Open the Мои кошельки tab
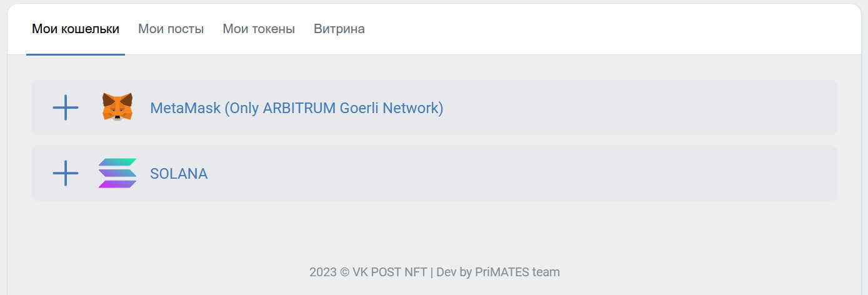 point(76,29)
